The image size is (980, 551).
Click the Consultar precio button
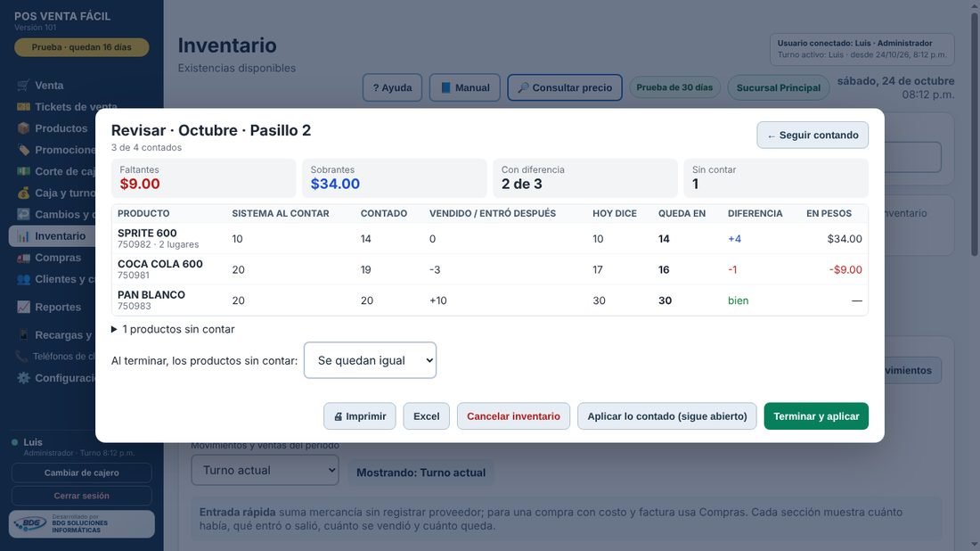(565, 87)
